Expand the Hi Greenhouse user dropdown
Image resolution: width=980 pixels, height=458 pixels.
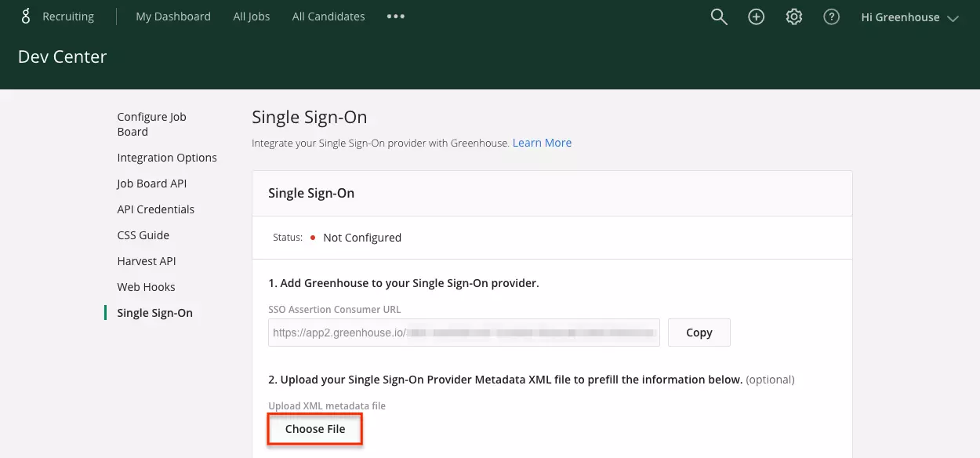tap(909, 17)
